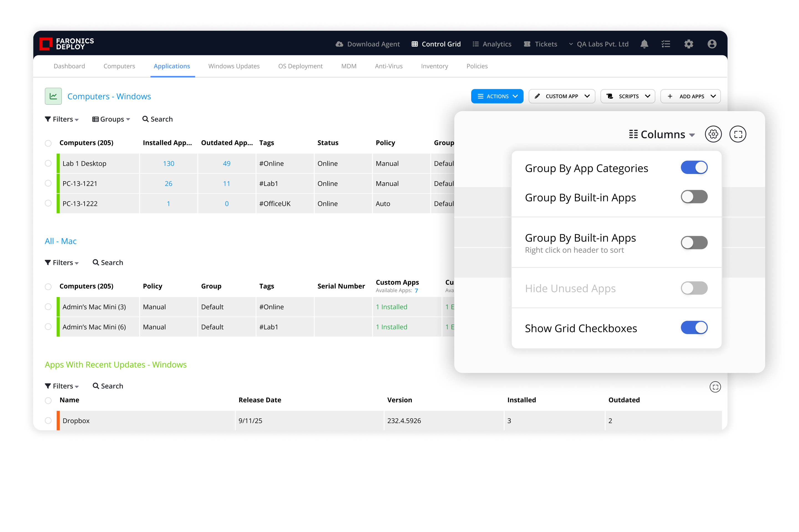
Task: Open the 130 installed apps link
Action: click(x=168, y=163)
